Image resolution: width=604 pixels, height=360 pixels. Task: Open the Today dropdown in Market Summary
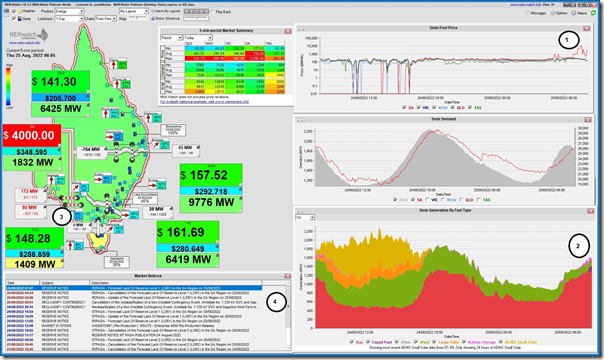[x=198, y=38]
